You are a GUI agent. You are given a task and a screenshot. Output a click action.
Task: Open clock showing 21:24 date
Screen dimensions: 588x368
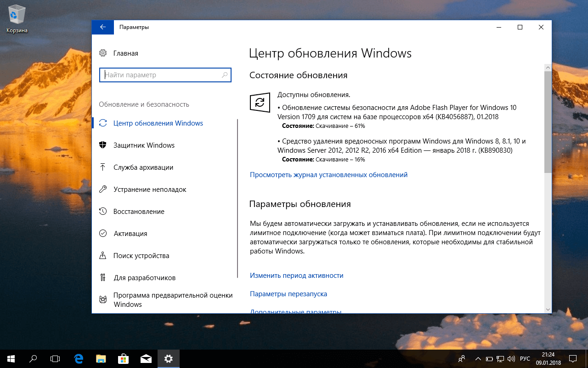[x=548, y=358]
